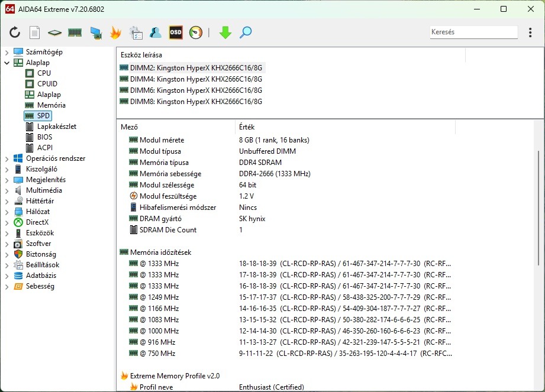Select the DIMM6 Kingston HyperX device
Screen dimensions: 545x392
tap(192, 90)
